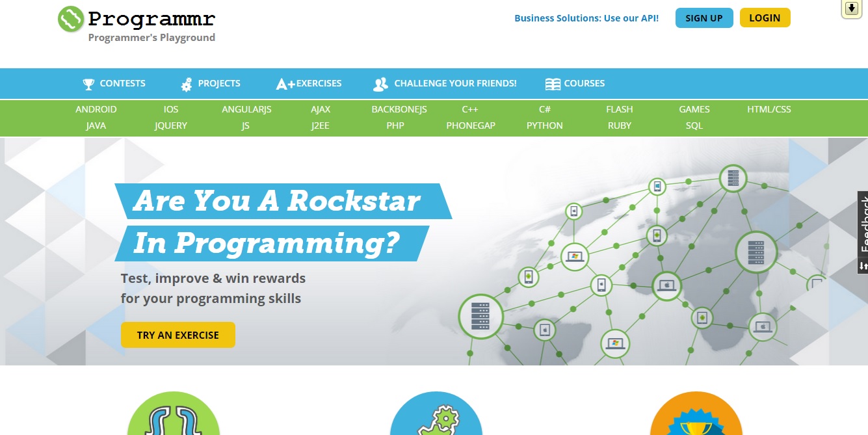Screen dimensions: 868x435
Task: Select the ANGULARJS category
Action: 246,109
